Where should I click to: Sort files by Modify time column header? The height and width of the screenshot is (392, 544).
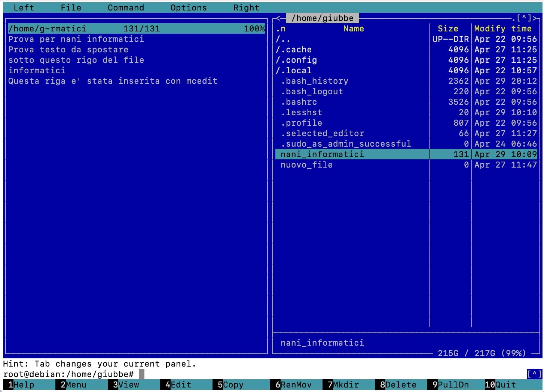pyautogui.click(x=503, y=28)
